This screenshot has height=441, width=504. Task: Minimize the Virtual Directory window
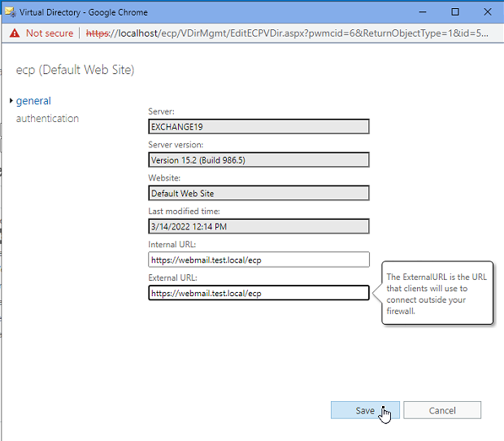[423, 12]
